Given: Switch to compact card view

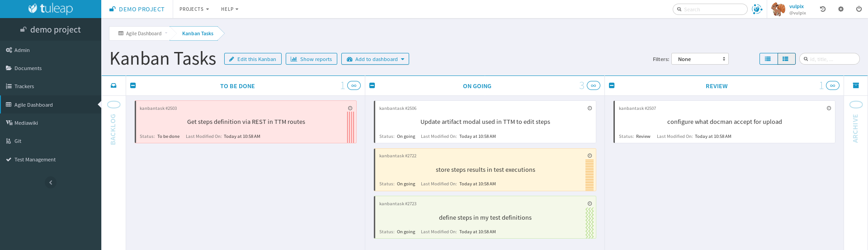Looking at the screenshot, I should click(x=769, y=59).
